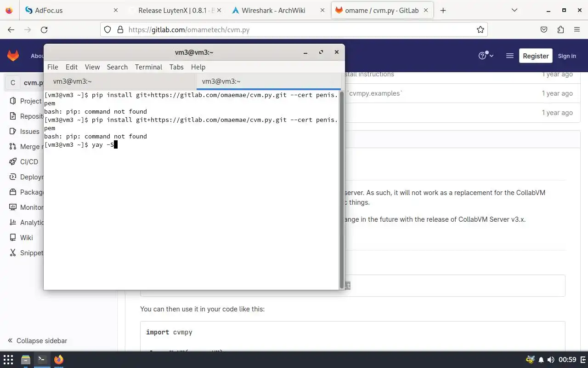Open the Terminal menu in menubar

[x=148, y=67]
